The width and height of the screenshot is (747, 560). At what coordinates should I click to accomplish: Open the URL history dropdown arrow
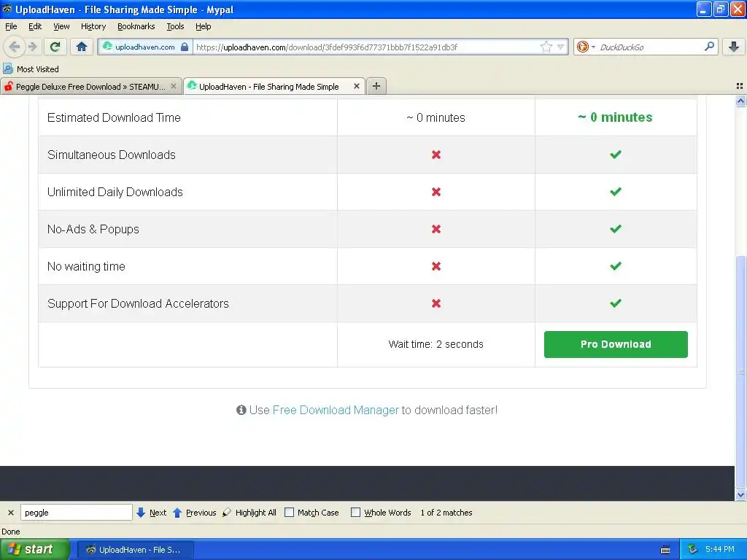point(561,47)
